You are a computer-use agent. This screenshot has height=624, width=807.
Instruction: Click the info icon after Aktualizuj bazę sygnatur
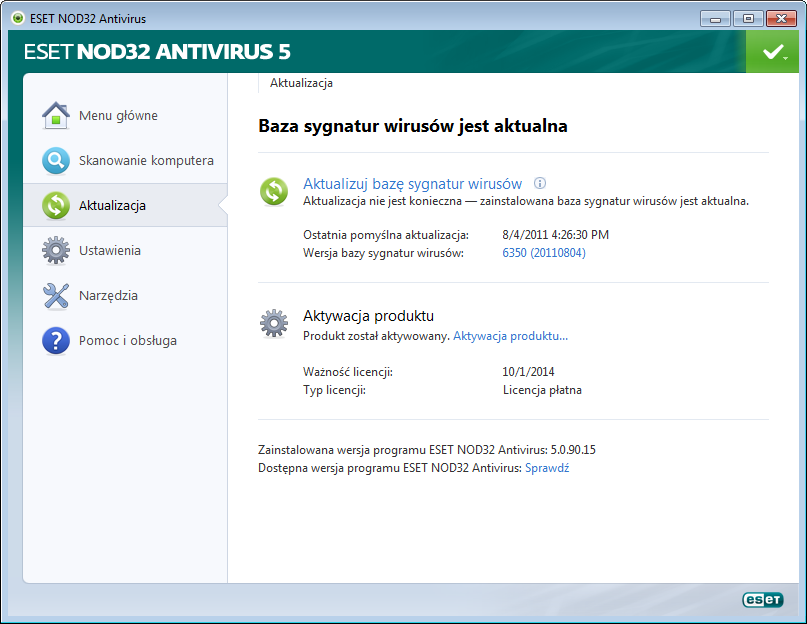click(540, 183)
